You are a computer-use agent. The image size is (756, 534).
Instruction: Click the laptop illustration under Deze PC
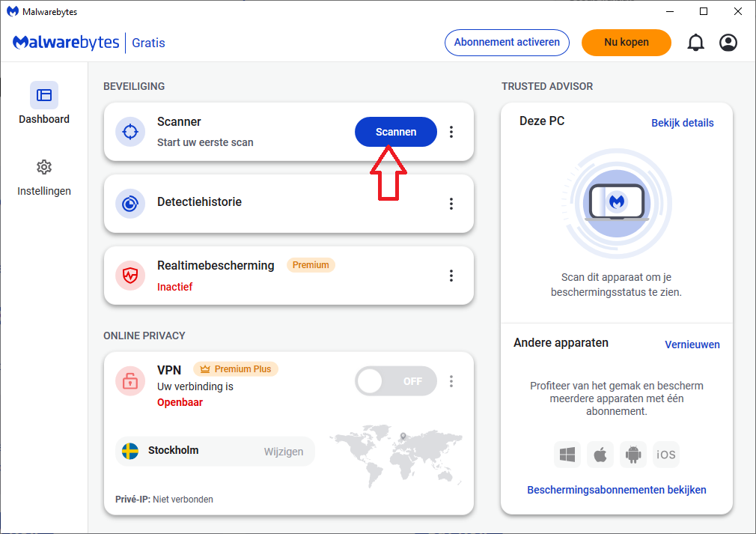(617, 203)
